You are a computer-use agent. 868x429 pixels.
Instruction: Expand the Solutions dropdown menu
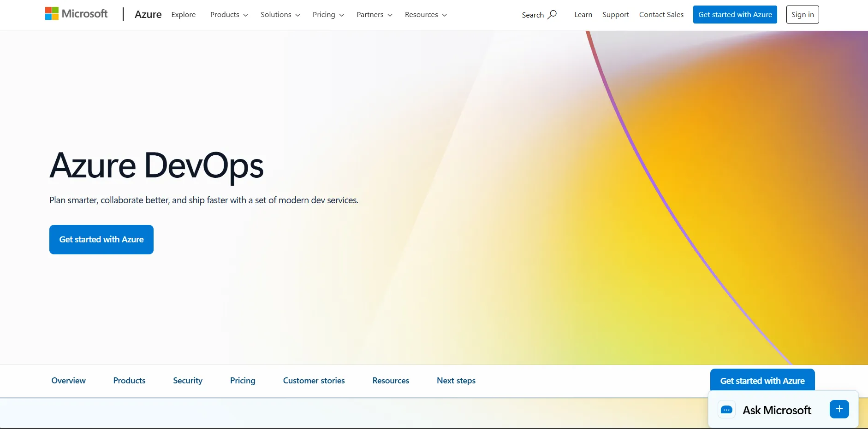click(280, 15)
